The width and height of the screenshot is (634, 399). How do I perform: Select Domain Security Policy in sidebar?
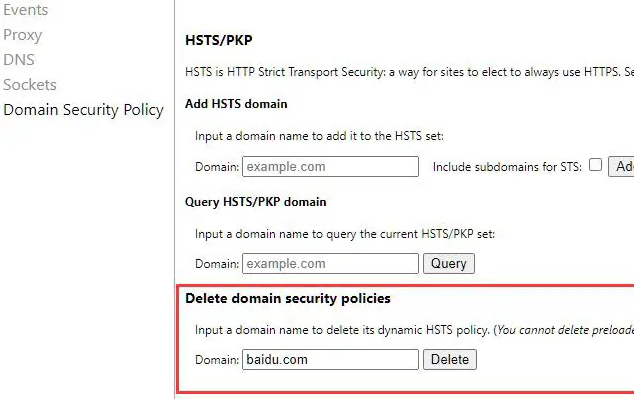[83, 110]
